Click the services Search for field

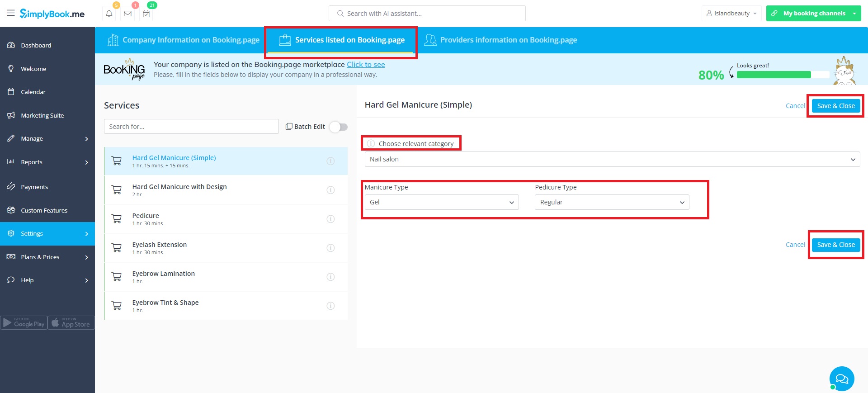coord(191,127)
